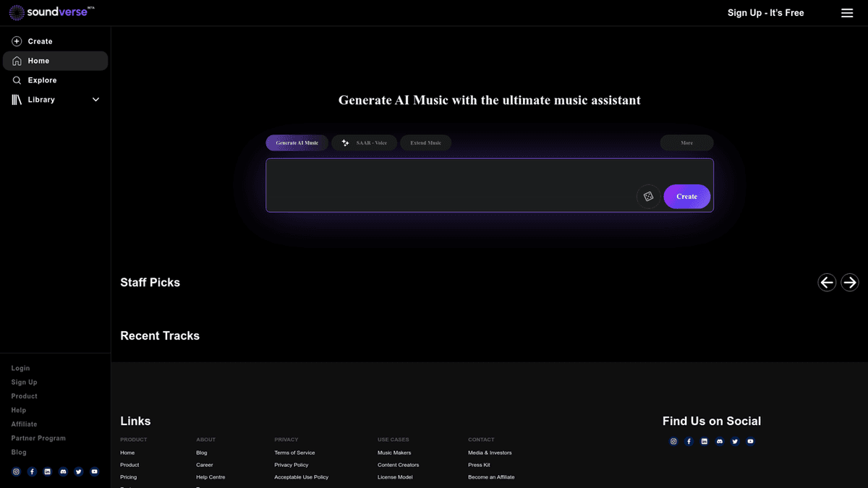The image size is (868, 488).
Task: Select the SAAR - Voice tab
Action: 365,143
